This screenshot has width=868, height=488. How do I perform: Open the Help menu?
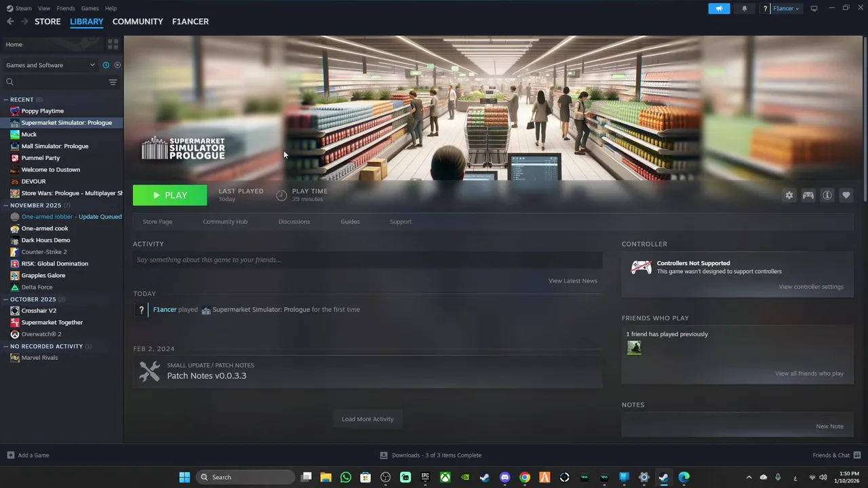tap(111, 8)
